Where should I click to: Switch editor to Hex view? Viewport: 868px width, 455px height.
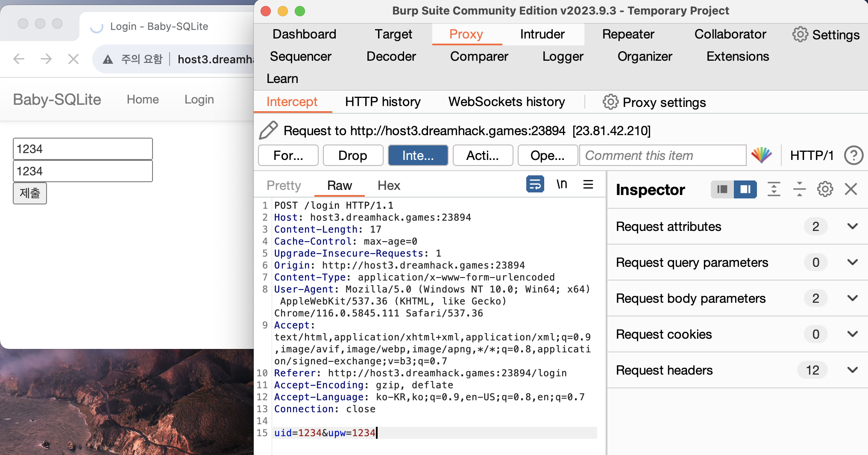tap(389, 185)
